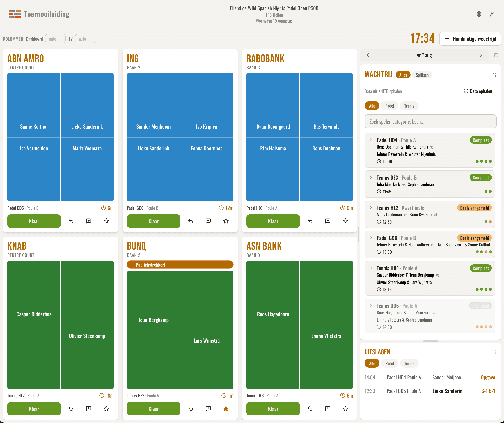
Task: Click clock timer 12m on ING
Action: (x=226, y=208)
